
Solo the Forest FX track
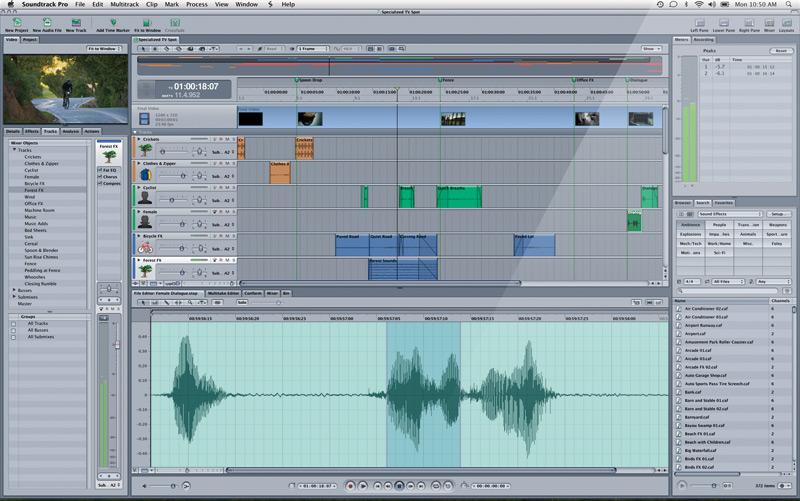tap(234, 260)
